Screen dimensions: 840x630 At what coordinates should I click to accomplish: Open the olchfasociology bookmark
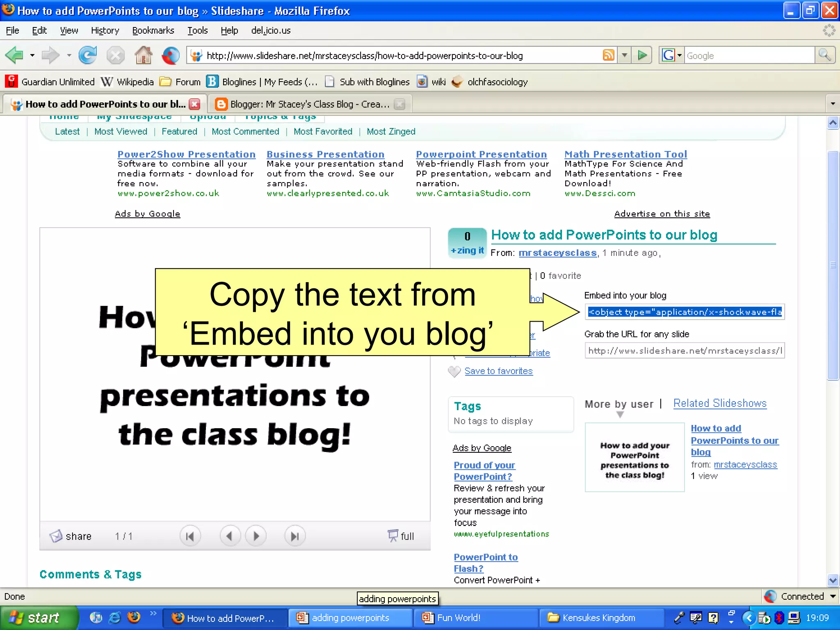(x=489, y=82)
